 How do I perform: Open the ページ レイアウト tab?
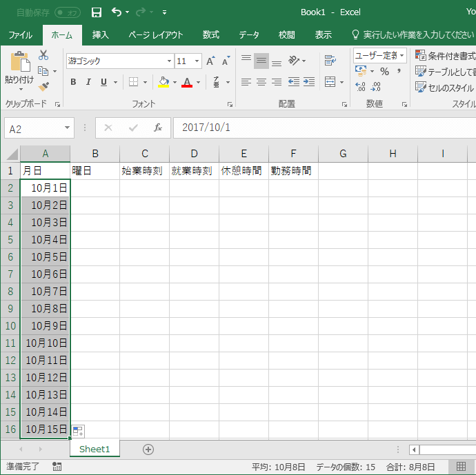pyautogui.click(x=156, y=35)
